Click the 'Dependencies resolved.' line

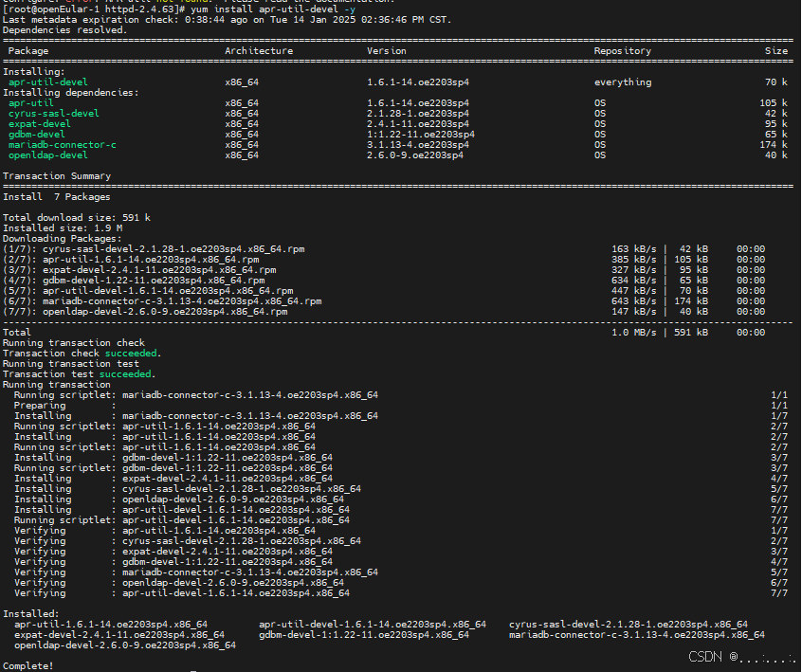coord(65,30)
